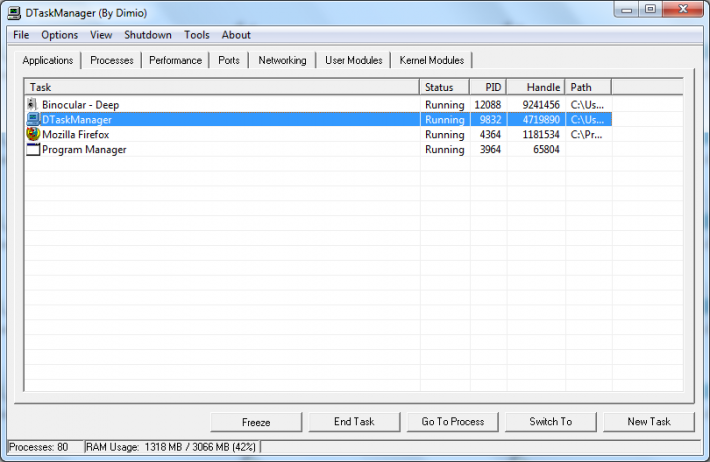Screen dimensions: 710x462
Task: Switch to the Networking tab
Action: (282, 60)
